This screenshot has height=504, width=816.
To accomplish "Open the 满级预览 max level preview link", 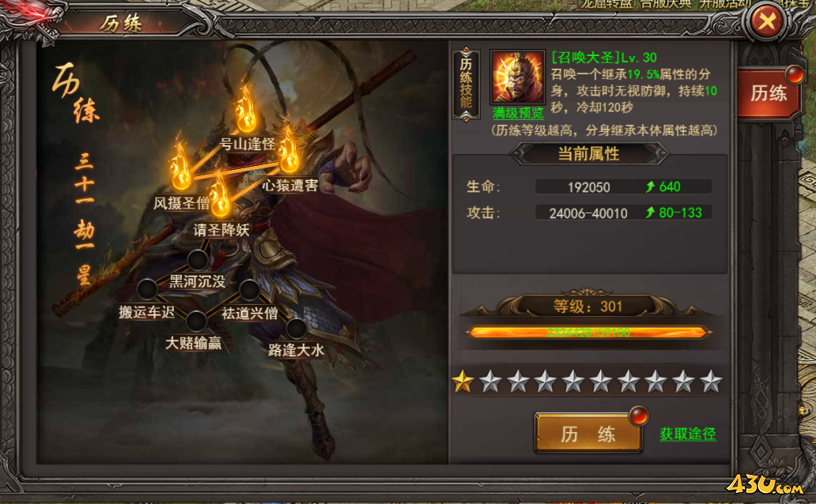I will point(518,113).
